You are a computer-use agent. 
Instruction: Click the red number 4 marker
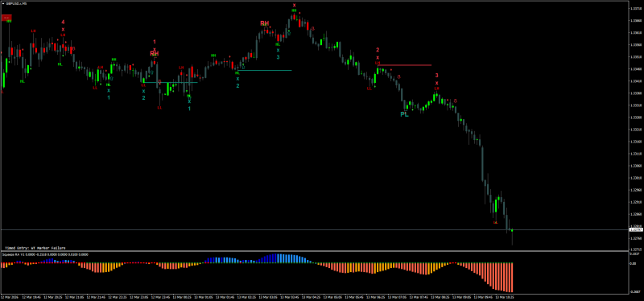[64, 23]
